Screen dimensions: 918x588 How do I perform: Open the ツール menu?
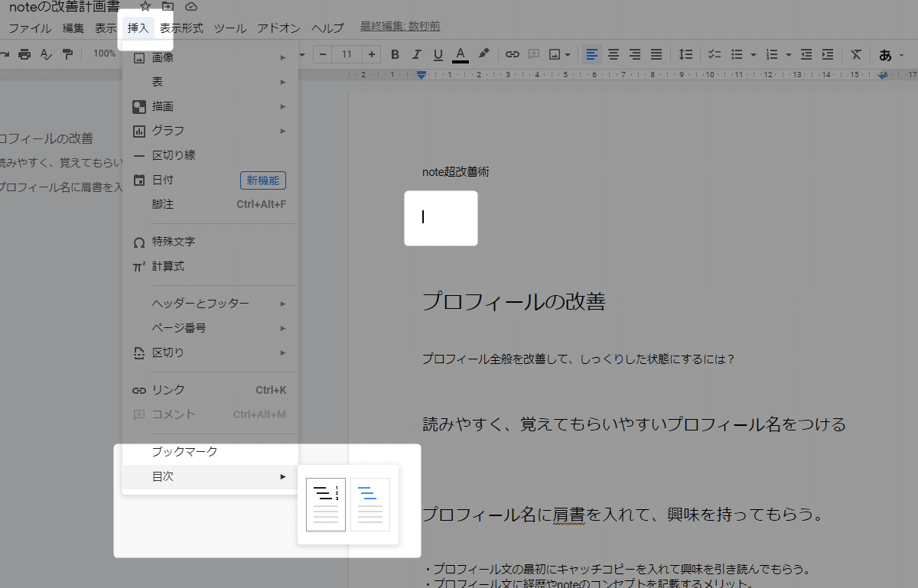(230, 28)
